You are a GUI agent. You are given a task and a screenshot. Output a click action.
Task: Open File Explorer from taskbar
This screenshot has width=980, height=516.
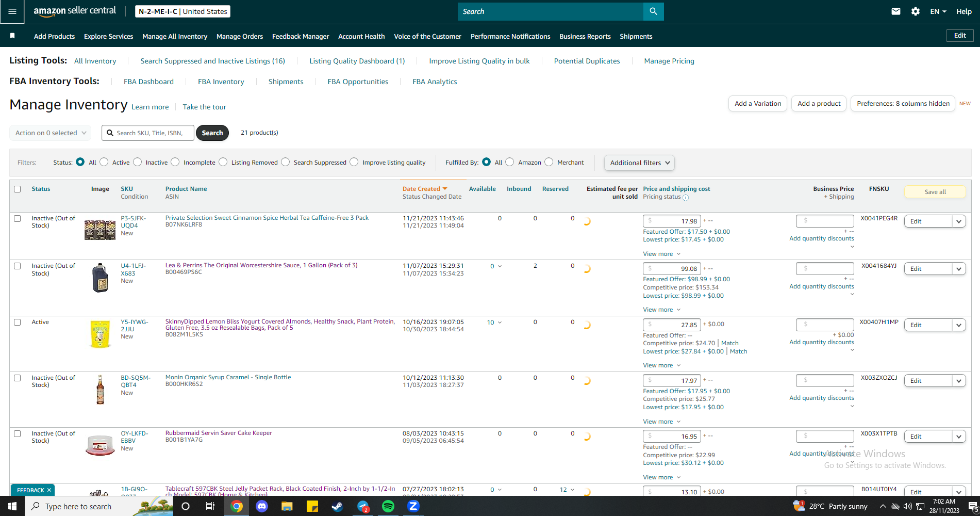[x=287, y=506]
